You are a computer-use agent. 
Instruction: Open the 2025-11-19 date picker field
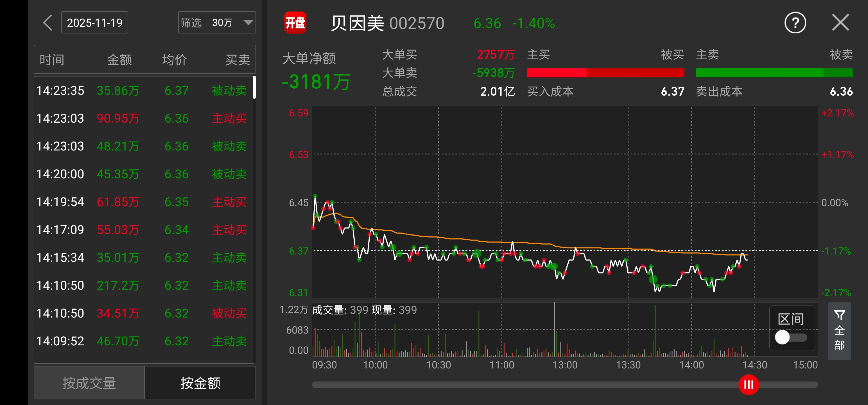tap(94, 22)
